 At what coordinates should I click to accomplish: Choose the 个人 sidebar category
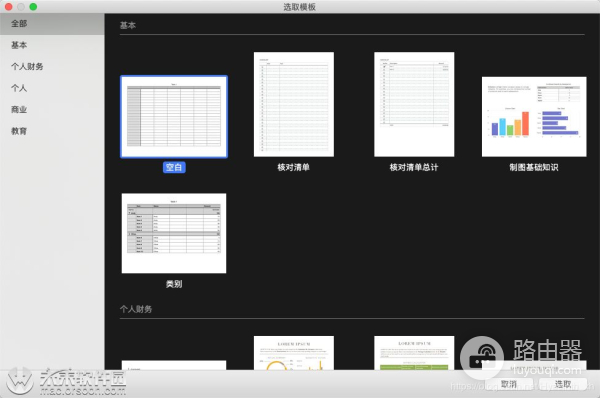(x=52, y=88)
